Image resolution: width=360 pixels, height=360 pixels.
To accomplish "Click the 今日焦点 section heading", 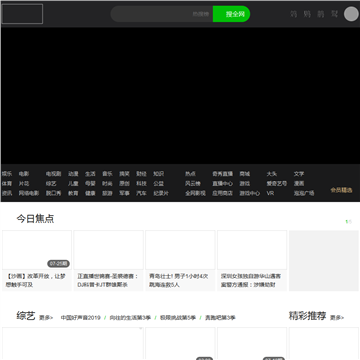I will pyautogui.click(x=35, y=219).
